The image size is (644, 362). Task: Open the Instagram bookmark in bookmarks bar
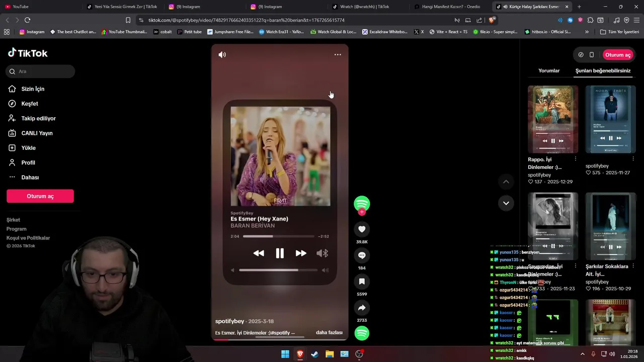tap(32, 32)
